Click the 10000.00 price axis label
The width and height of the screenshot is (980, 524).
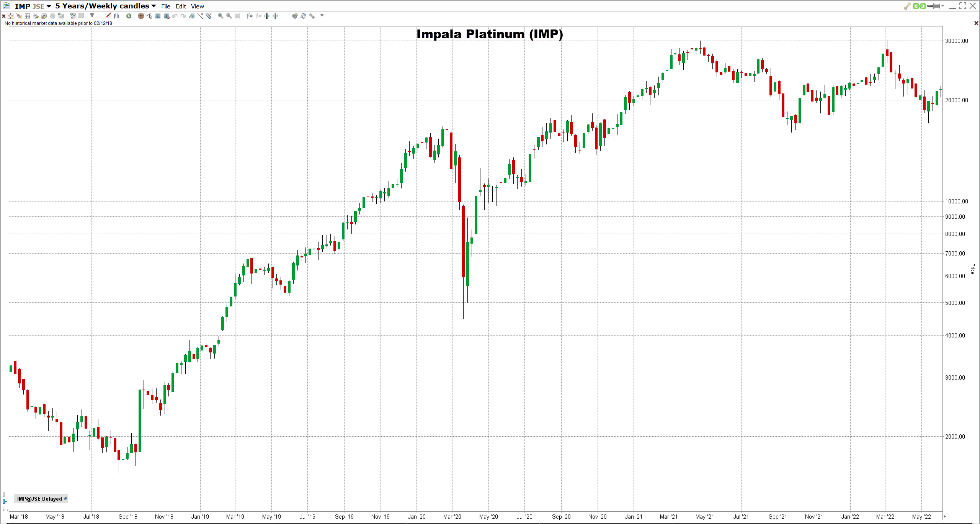(x=956, y=201)
